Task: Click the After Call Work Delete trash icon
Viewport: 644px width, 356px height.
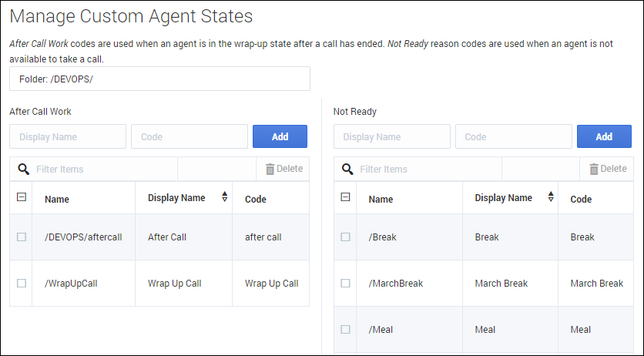Action: (270, 169)
